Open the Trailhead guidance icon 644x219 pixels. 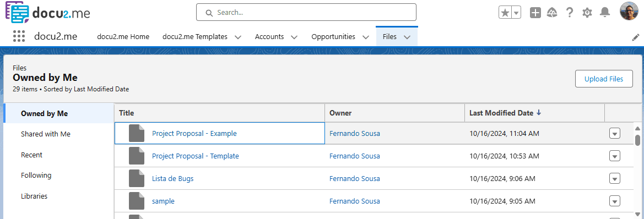552,13
